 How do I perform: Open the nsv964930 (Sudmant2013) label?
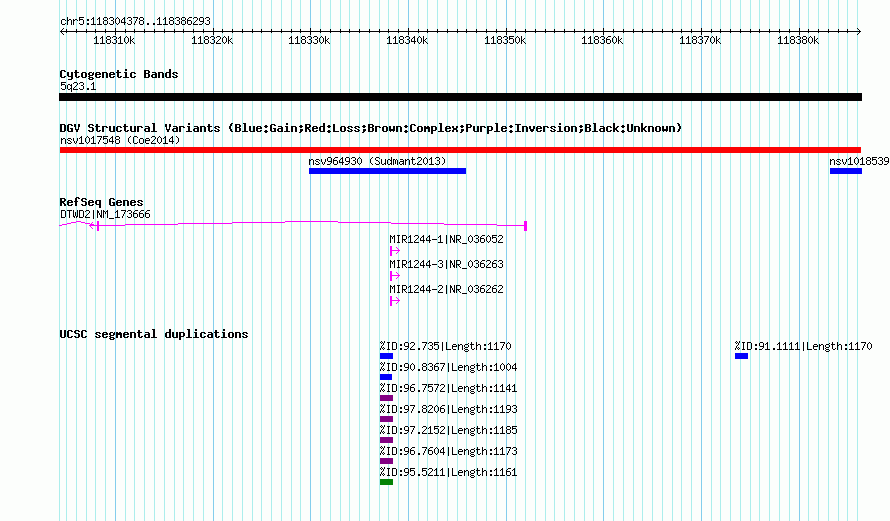[377, 161]
